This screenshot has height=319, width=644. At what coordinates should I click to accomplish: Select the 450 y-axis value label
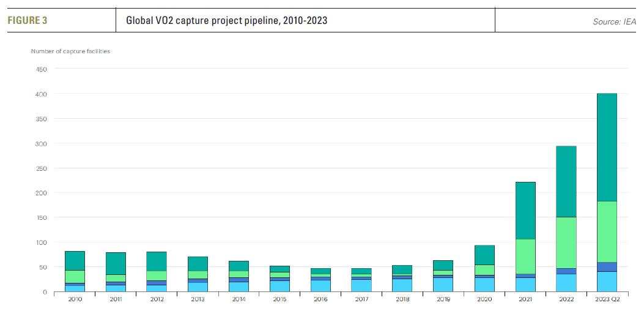coord(41,69)
